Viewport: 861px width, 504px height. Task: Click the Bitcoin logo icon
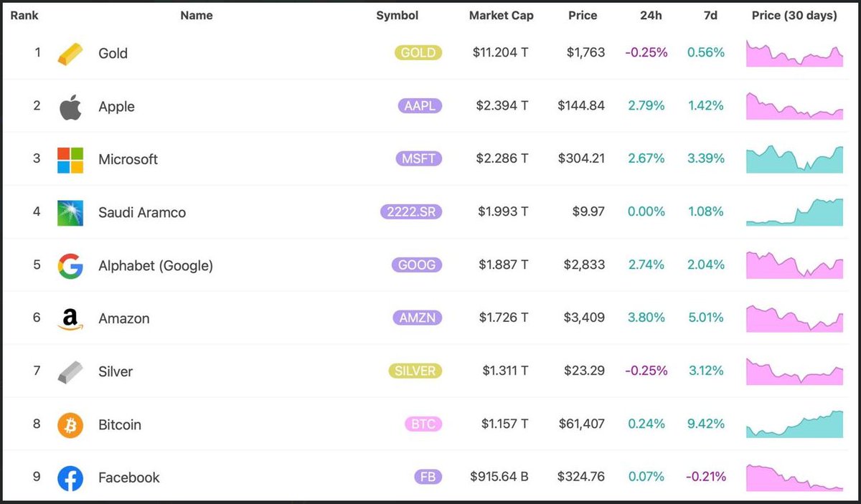70,425
